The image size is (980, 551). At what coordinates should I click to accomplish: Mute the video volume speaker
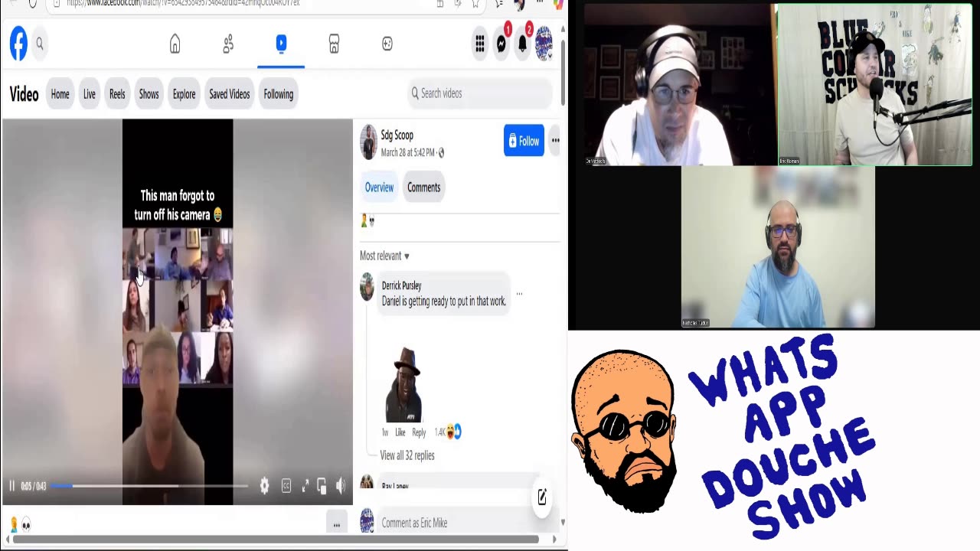point(341,486)
